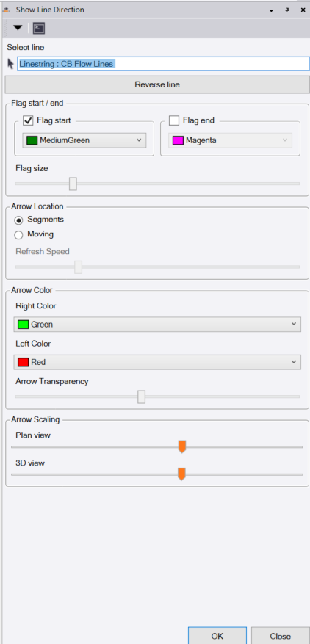The height and width of the screenshot is (644, 310).
Task: Click the pick-line arrow cursor icon
Action: (11, 64)
